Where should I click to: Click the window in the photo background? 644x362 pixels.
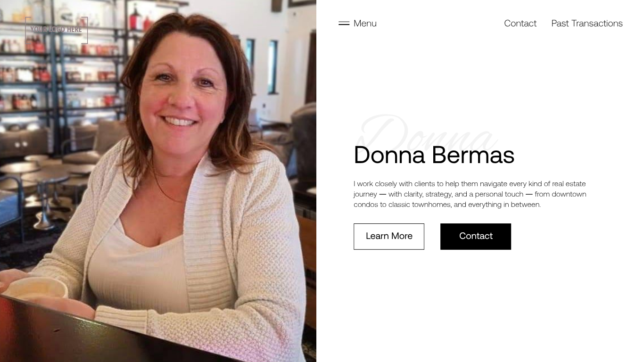tap(273, 66)
